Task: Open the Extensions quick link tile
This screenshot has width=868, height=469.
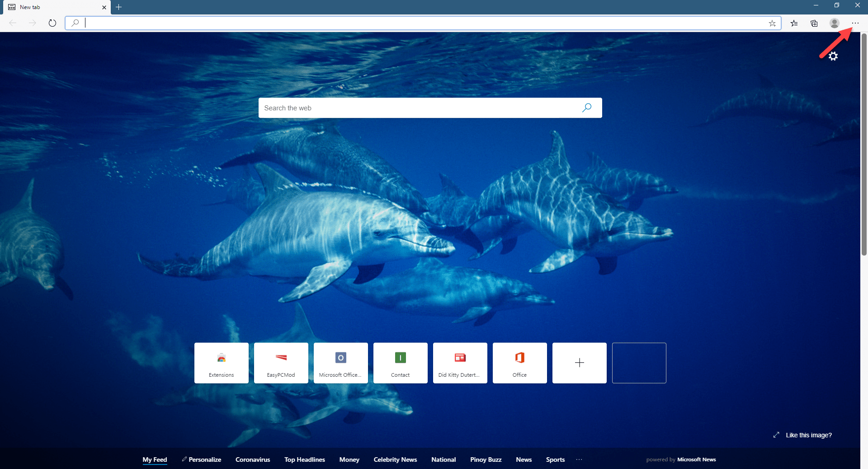Action: coord(222,363)
